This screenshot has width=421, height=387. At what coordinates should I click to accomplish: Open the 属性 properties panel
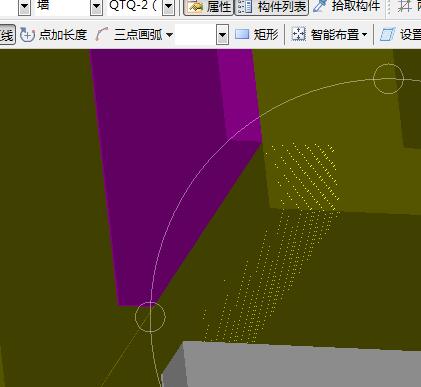click(209, 7)
